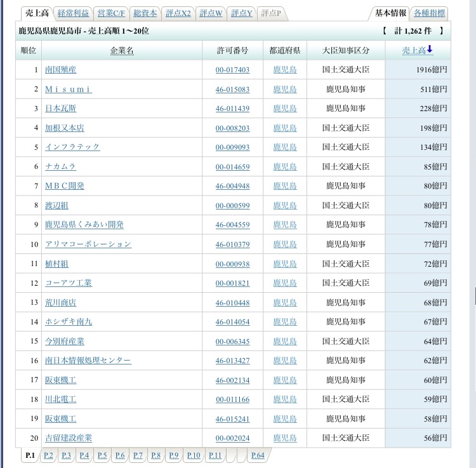
Task: Select the current page P.1 tab
Action: pos(30,455)
